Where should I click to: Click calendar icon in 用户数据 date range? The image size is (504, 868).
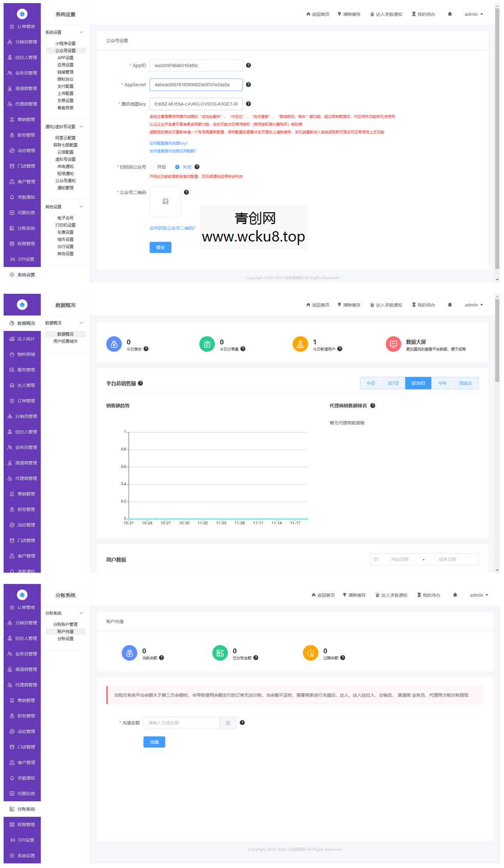376,559
